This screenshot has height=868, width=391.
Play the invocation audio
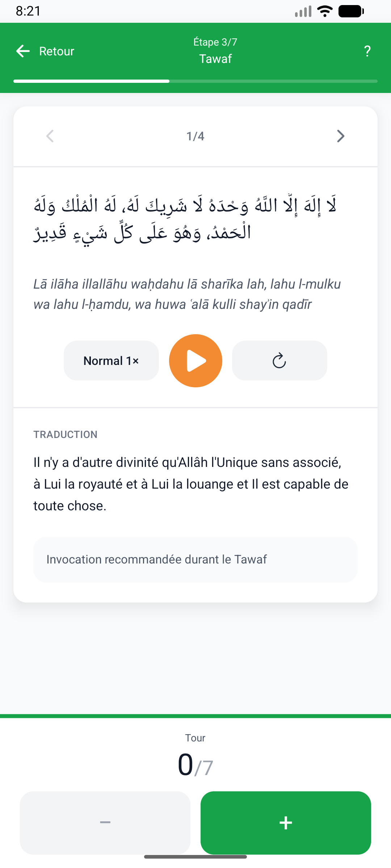coord(195,361)
